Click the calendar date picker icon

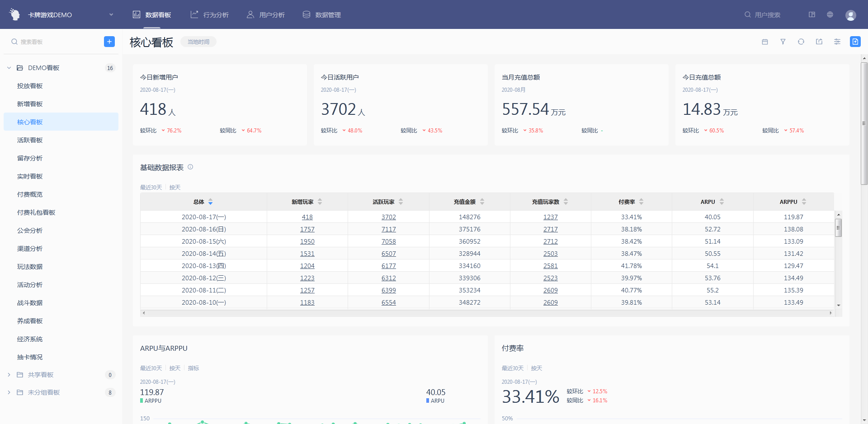pyautogui.click(x=765, y=42)
